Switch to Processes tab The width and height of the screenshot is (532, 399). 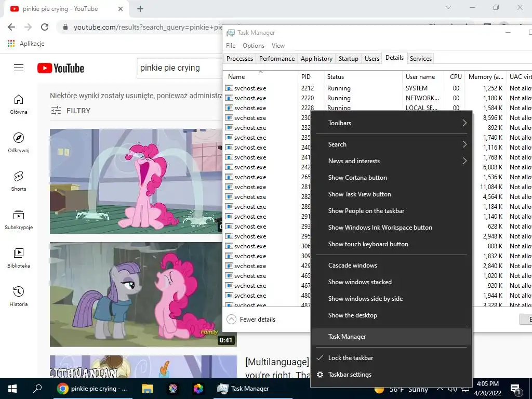pyautogui.click(x=240, y=59)
